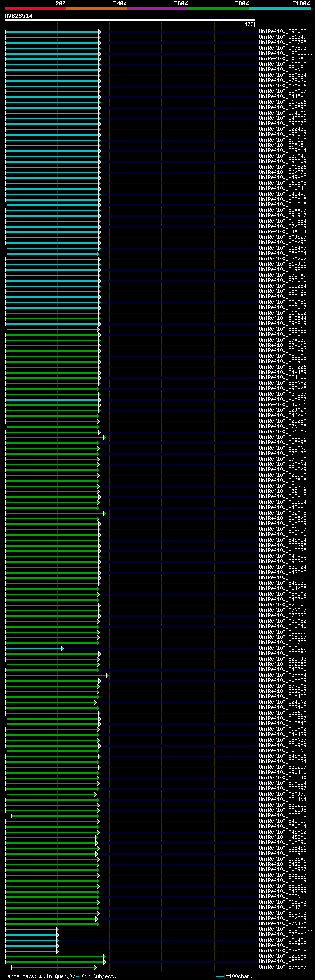Select label UniRef100_A8MJ79
315x980 pixels.
point(283,794)
